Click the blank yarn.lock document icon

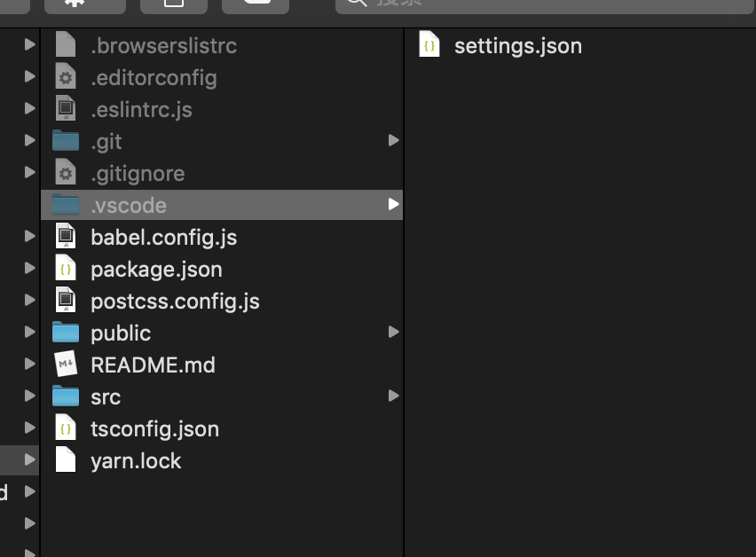66,461
